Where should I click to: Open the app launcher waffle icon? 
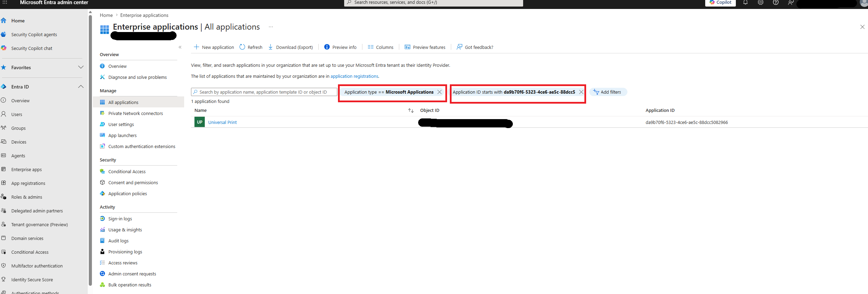pyautogui.click(x=5, y=2)
